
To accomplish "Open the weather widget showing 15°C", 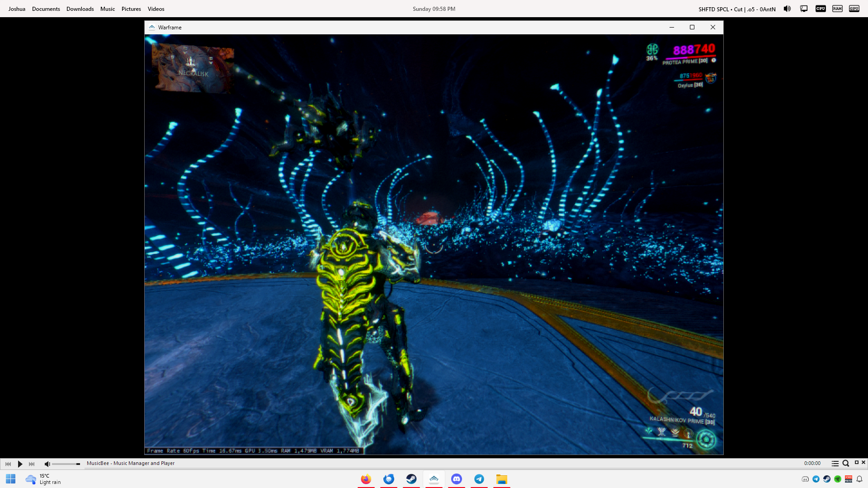I will [43, 479].
